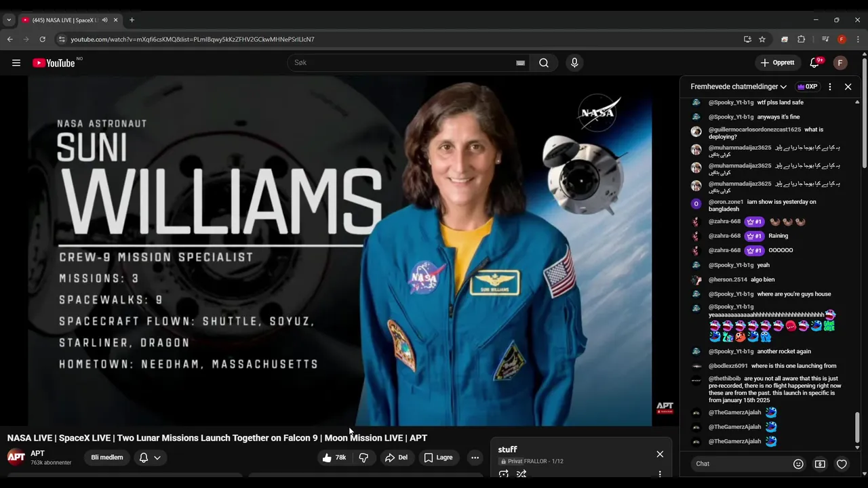Dislike the video with thumbs down
Screen dimensions: 868x488
[363, 457]
